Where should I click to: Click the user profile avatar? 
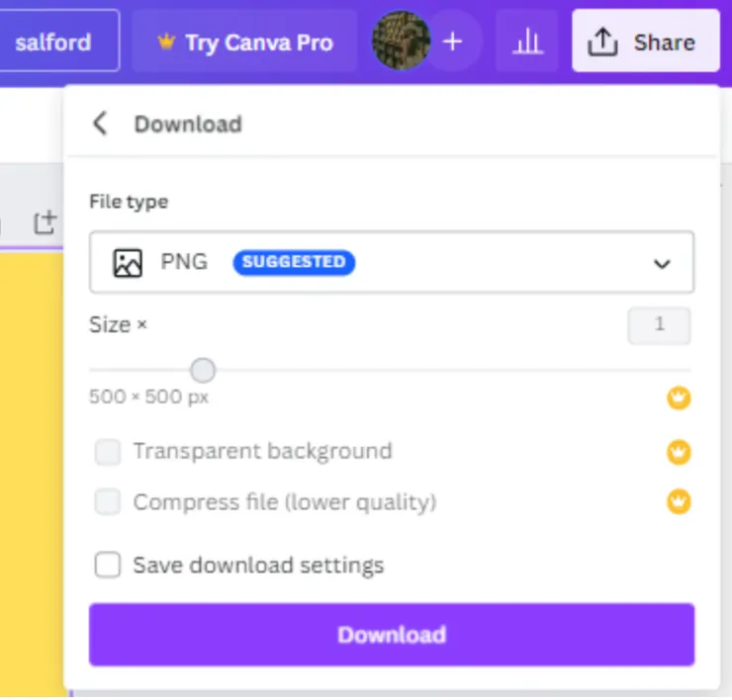click(399, 42)
